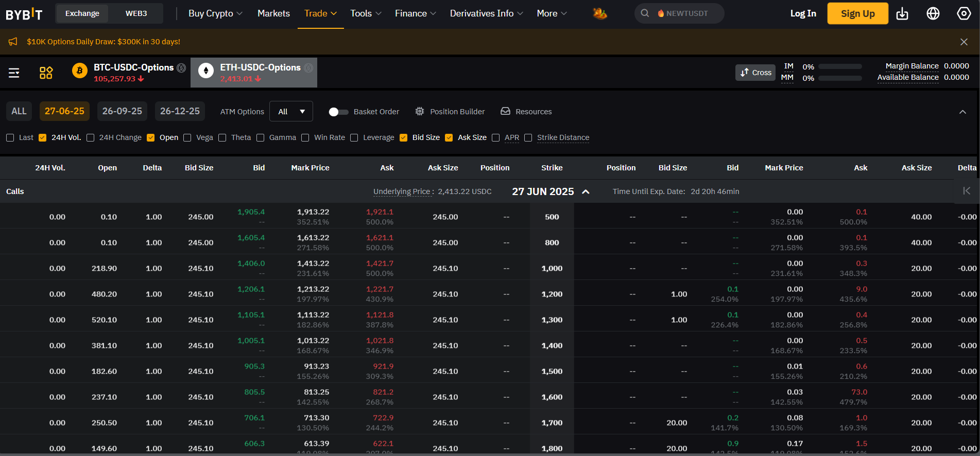The image size is (980, 456).
Task: Click the IM margin progress bar
Action: (840, 66)
